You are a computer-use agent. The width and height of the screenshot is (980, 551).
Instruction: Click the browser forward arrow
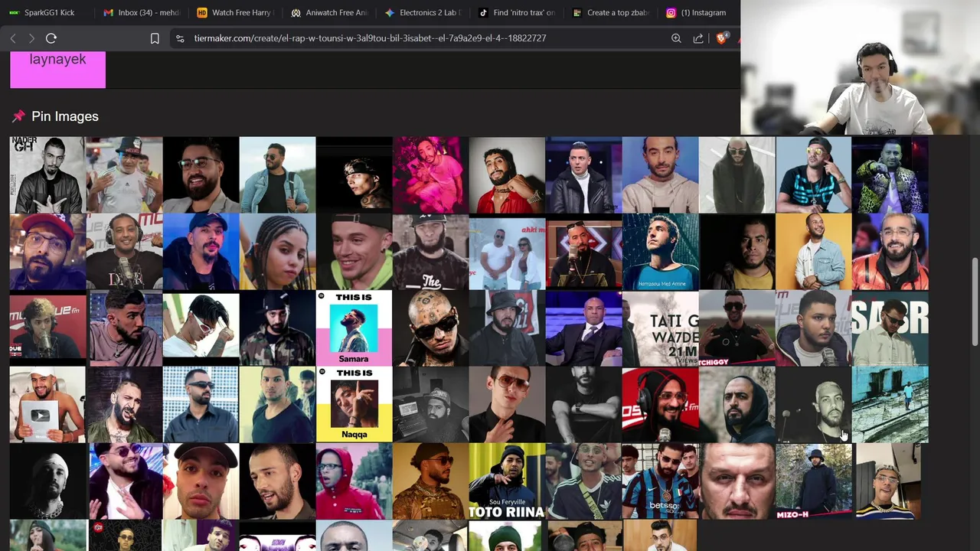click(31, 38)
